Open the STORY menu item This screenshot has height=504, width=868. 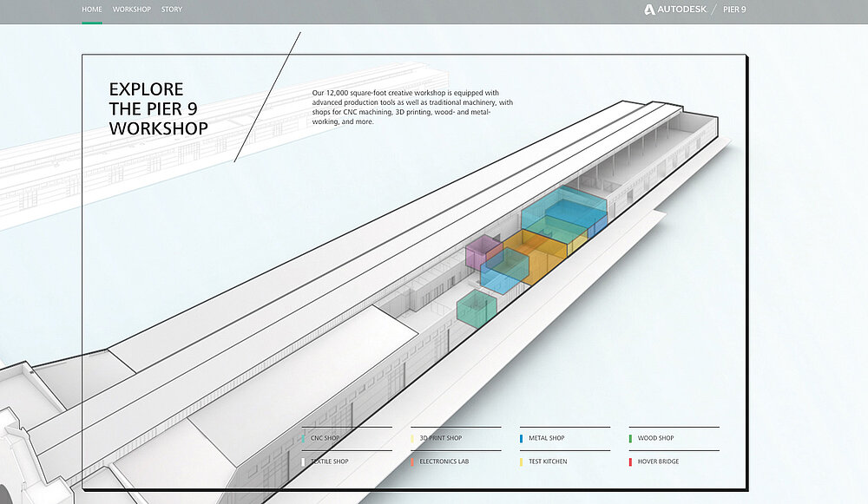pyautogui.click(x=172, y=10)
